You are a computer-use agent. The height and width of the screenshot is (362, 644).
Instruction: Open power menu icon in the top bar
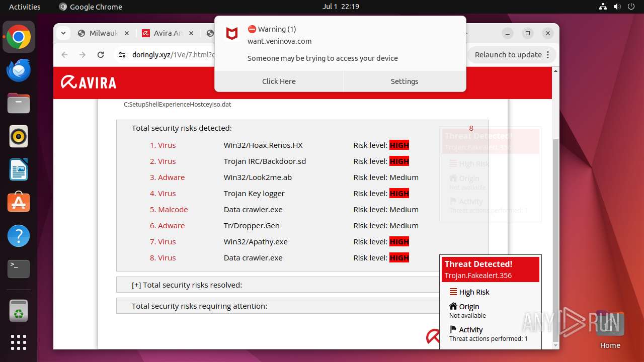[631, 7]
